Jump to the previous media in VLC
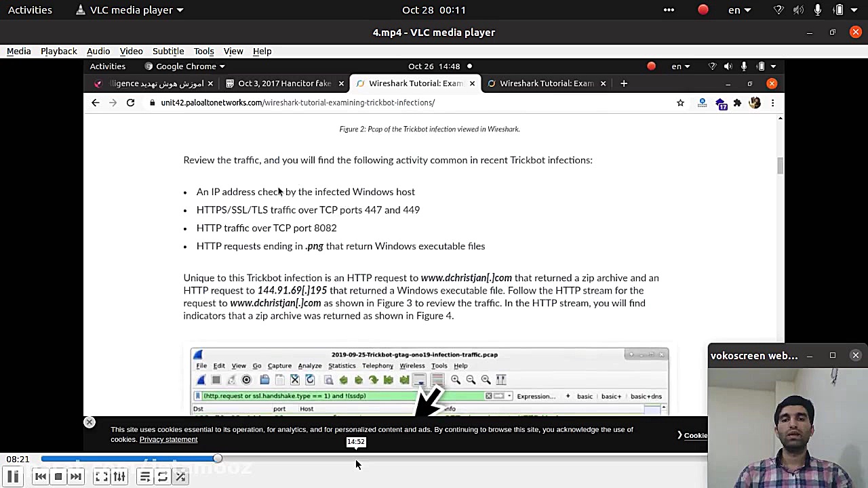This screenshot has height=488, width=868. 40,477
